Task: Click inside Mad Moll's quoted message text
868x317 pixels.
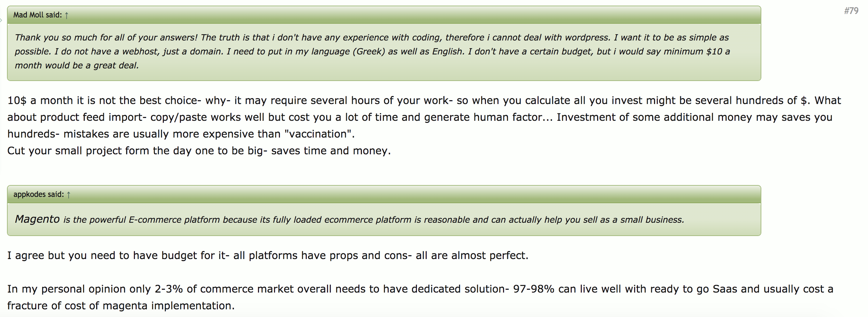Action: click(x=349, y=51)
